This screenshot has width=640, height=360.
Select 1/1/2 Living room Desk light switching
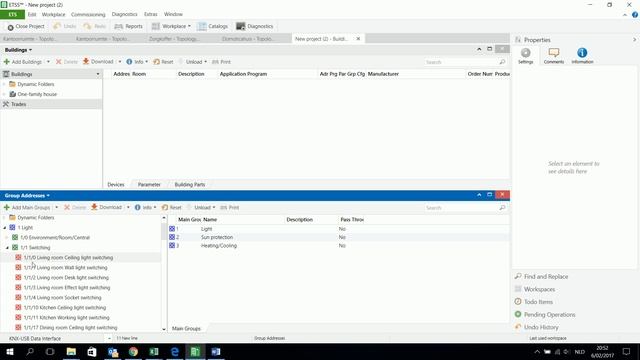66,278
